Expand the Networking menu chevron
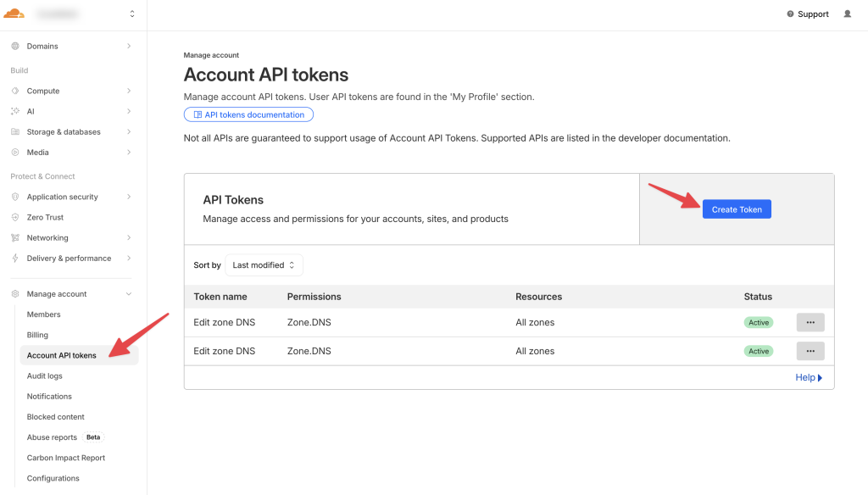Screen dimensions: 868x495 [129, 237]
